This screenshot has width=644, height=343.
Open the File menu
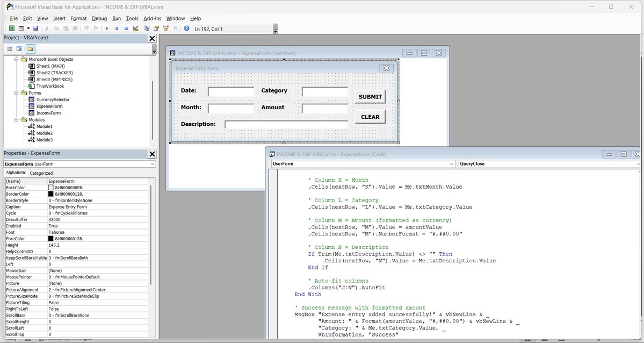(13, 18)
